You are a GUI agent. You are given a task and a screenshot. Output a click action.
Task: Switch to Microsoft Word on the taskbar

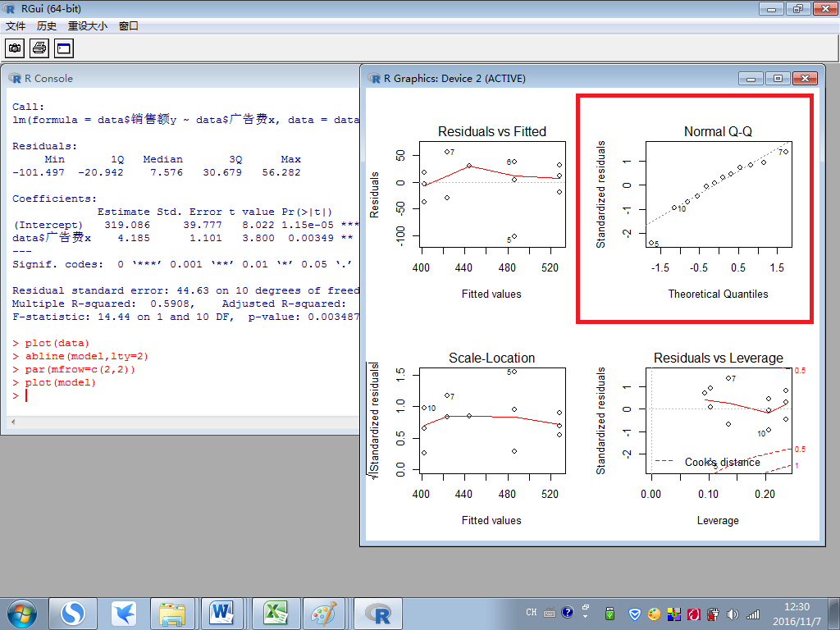[x=222, y=614]
